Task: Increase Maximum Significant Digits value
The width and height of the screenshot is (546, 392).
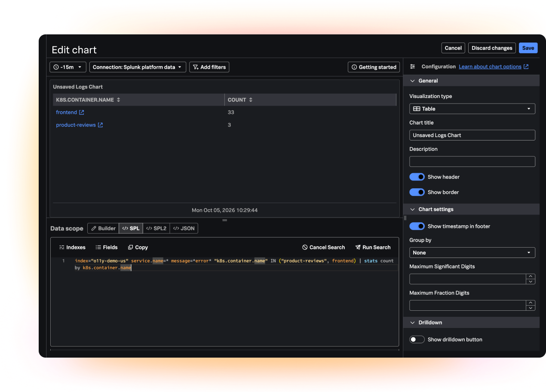Action: [x=531, y=276]
